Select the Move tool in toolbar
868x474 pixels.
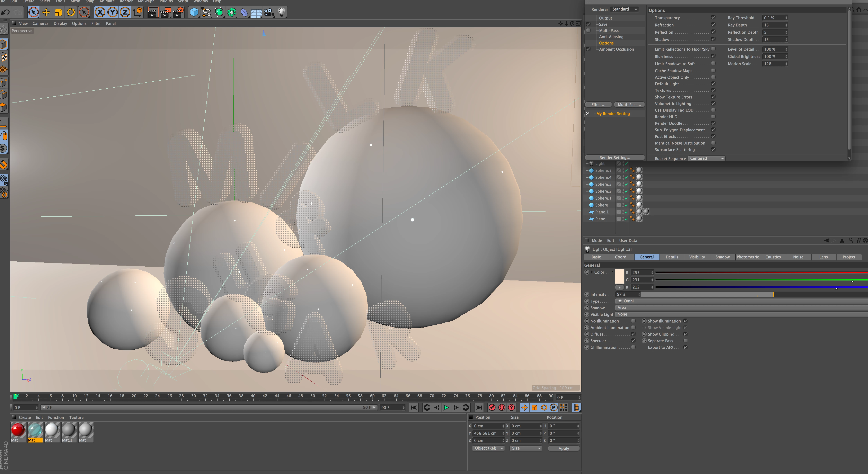coord(46,12)
